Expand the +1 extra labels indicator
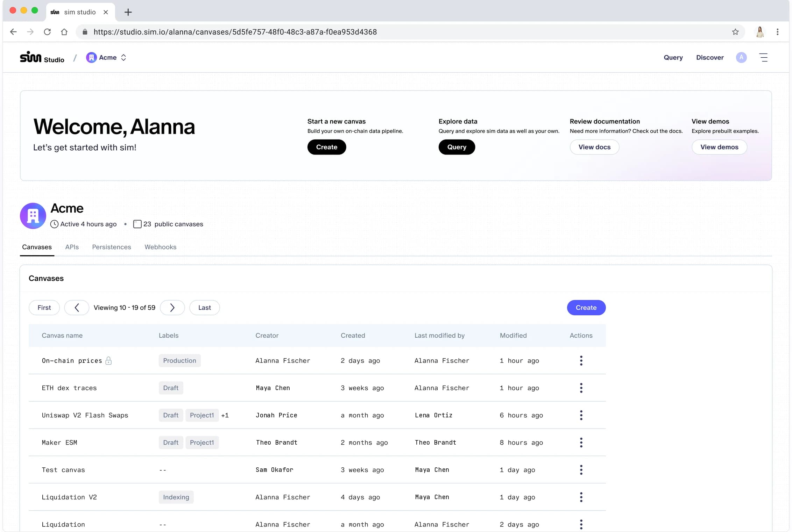The height and width of the screenshot is (532, 792). (x=225, y=415)
